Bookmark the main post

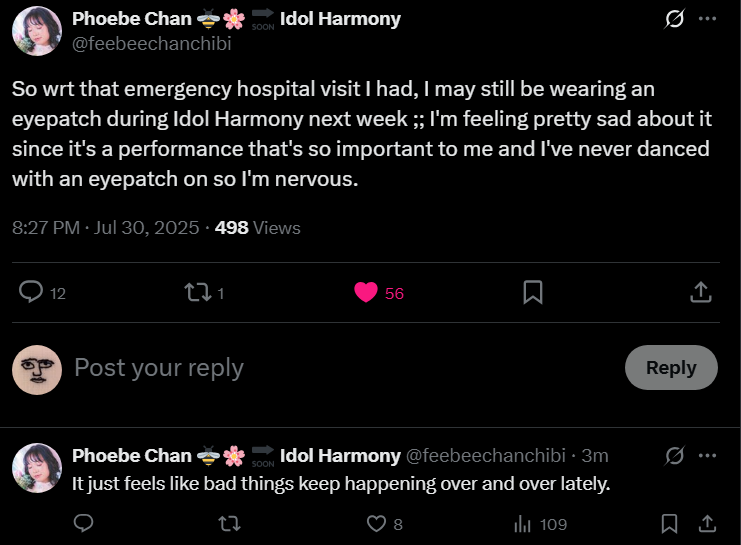tap(533, 292)
